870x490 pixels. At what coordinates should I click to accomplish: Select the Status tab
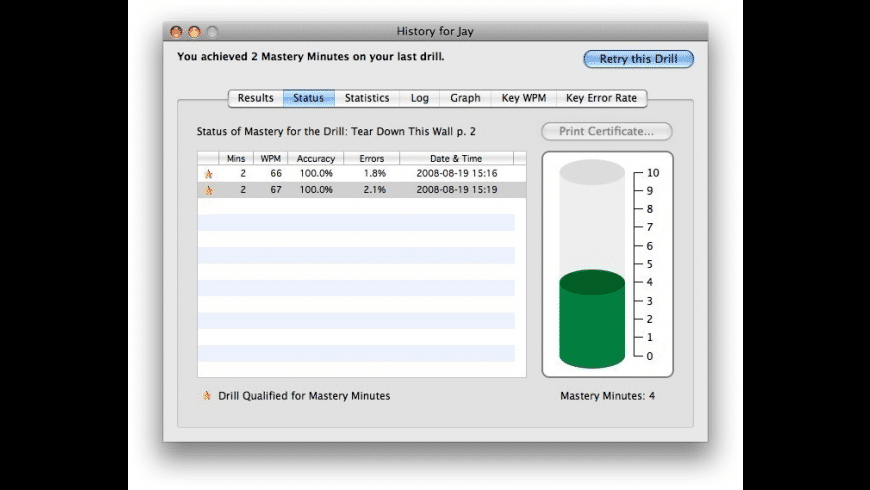pos(308,98)
